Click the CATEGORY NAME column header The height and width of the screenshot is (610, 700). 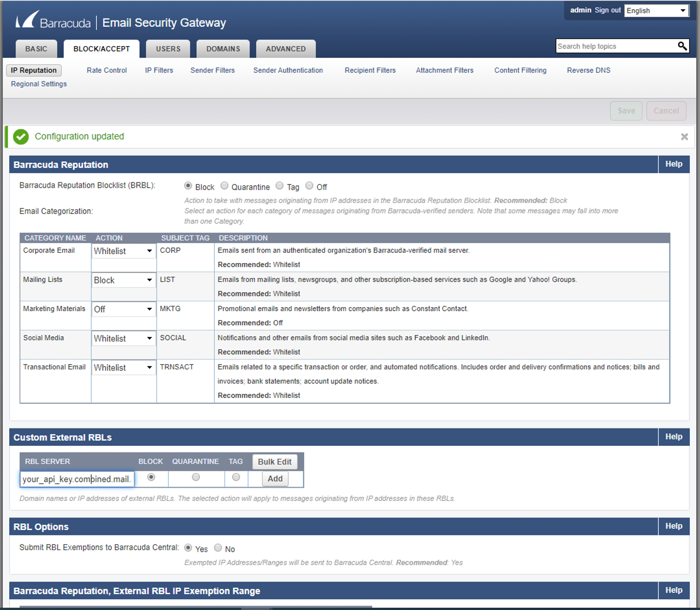[x=55, y=238]
